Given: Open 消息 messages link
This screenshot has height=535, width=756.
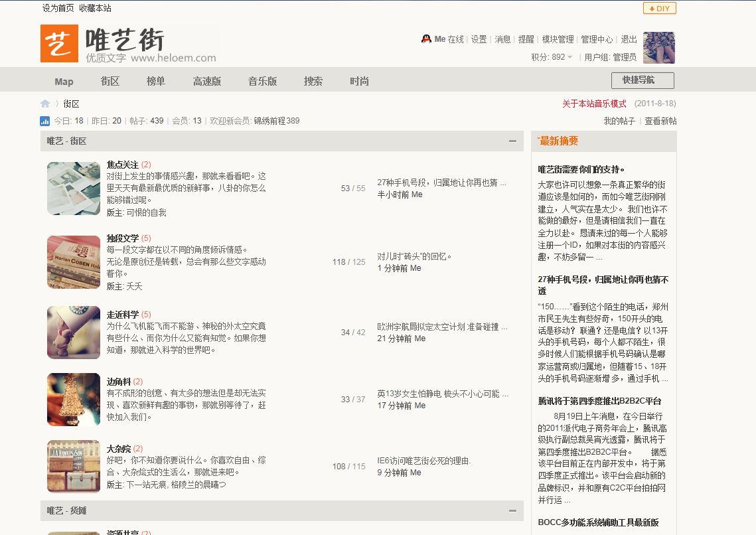Looking at the screenshot, I should click(502, 40).
